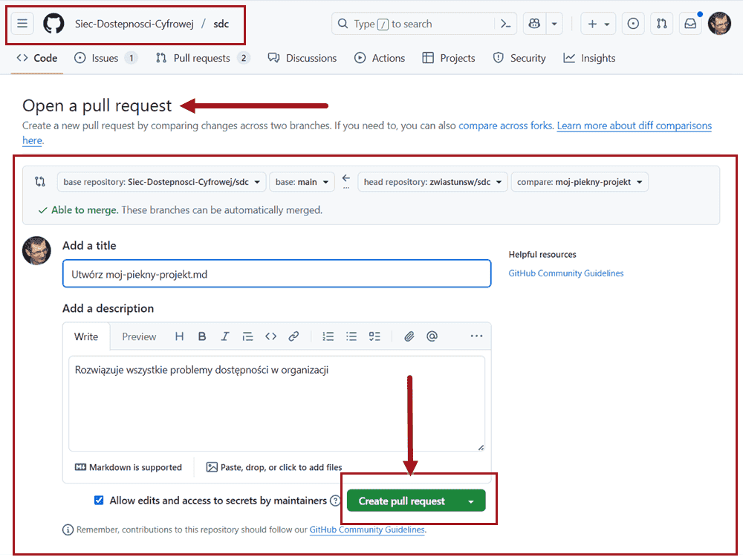Click the pull request title field
Viewport: 743px width, 560px height.
tap(276, 274)
